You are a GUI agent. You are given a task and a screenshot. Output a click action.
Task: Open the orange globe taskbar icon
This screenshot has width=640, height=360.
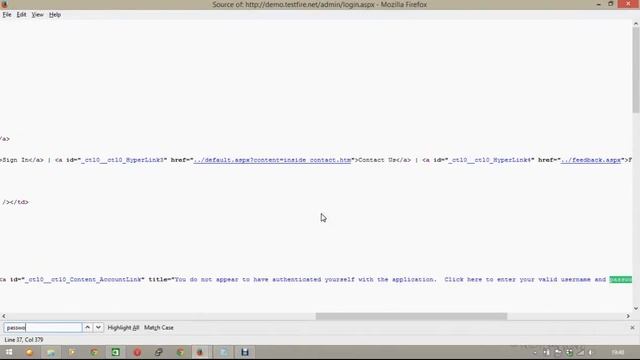point(29,352)
